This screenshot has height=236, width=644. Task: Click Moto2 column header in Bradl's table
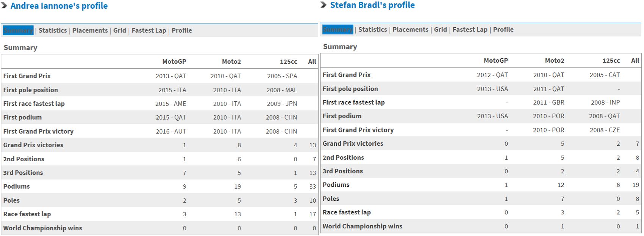click(555, 60)
